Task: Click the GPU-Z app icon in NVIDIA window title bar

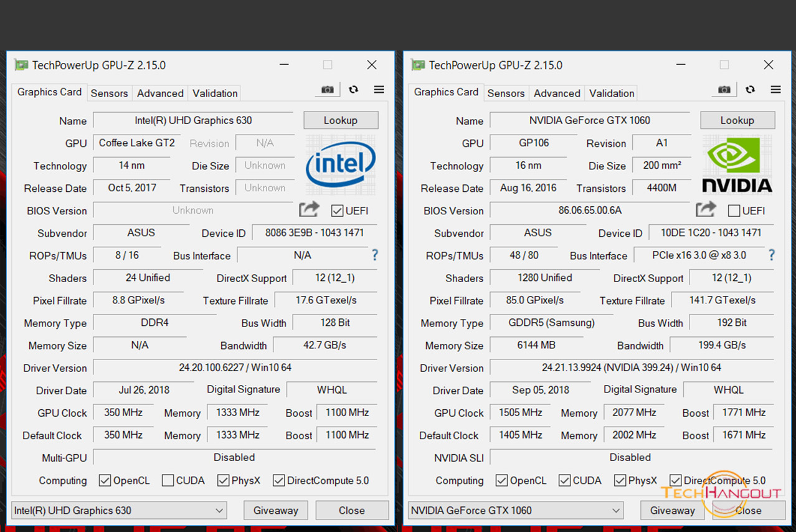Action: (x=418, y=65)
